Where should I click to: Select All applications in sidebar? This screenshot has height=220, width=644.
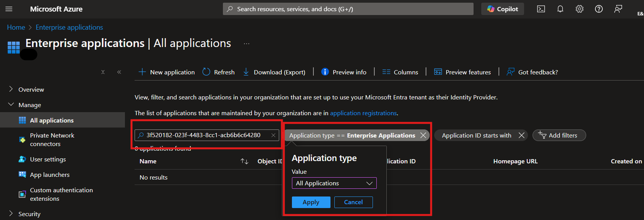62,120
